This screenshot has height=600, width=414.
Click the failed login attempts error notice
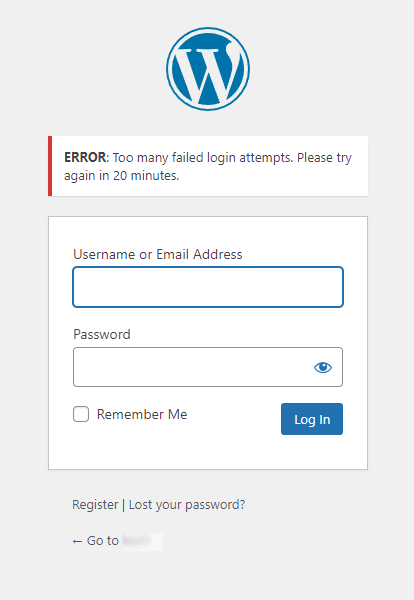tap(208, 166)
